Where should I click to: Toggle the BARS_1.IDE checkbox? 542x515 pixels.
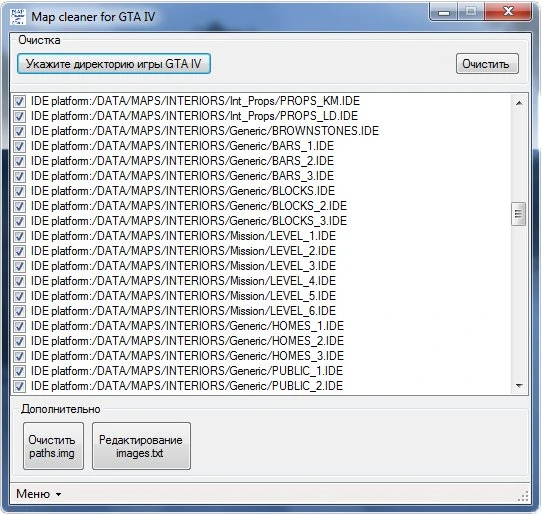(19, 146)
